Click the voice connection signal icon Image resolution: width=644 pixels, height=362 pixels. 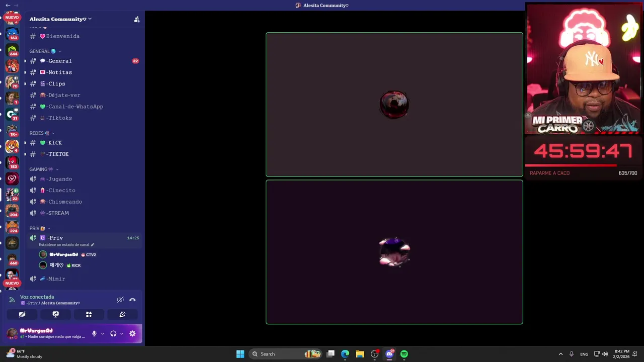[x=12, y=300]
